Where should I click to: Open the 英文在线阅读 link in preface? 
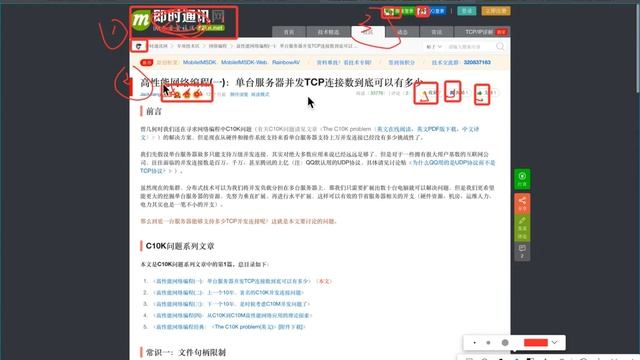tap(394, 129)
